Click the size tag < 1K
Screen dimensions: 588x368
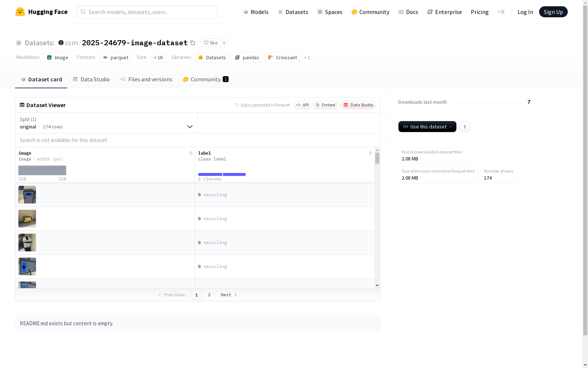point(158,57)
